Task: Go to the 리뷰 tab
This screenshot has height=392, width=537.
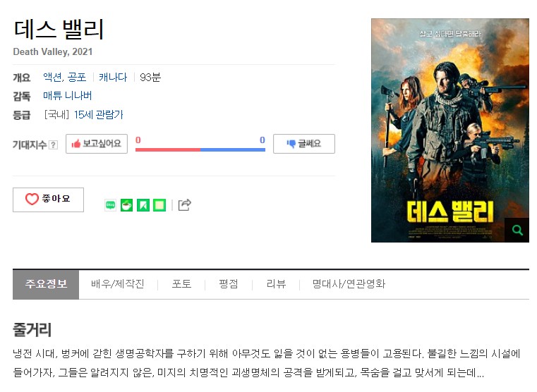Action: [276, 284]
